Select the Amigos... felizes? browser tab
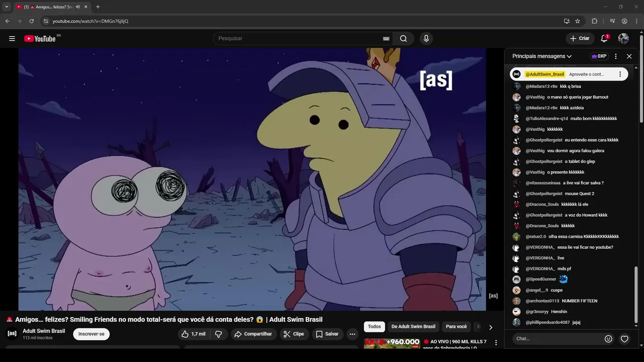644x362 pixels. pyautogui.click(x=51, y=7)
